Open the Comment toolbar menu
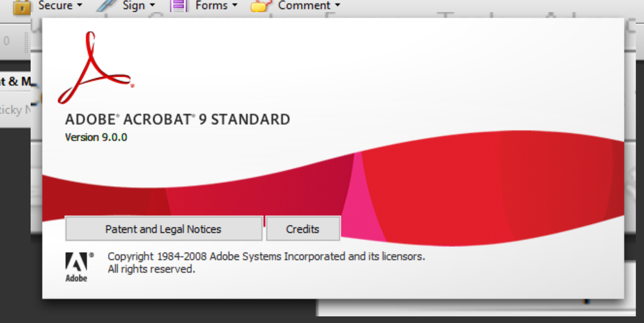The image size is (644, 323). point(309,5)
